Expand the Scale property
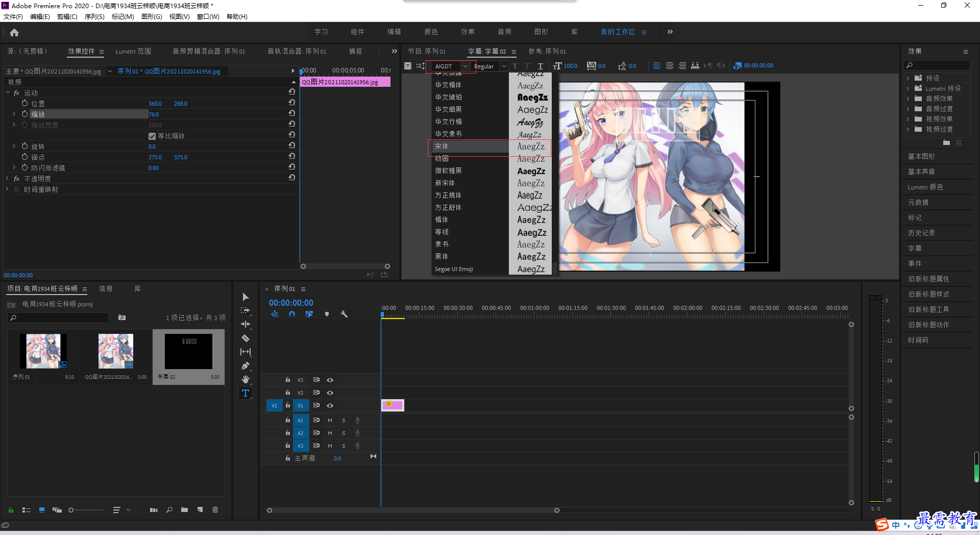The width and height of the screenshot is (980, 535). 14,114
